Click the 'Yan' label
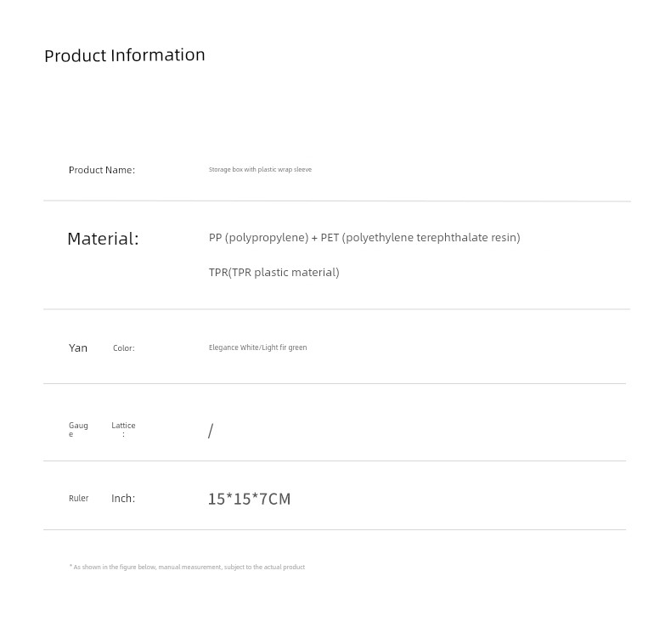This screenshot has height=644, width=671. pyautogui.click(x=78, y=347)
